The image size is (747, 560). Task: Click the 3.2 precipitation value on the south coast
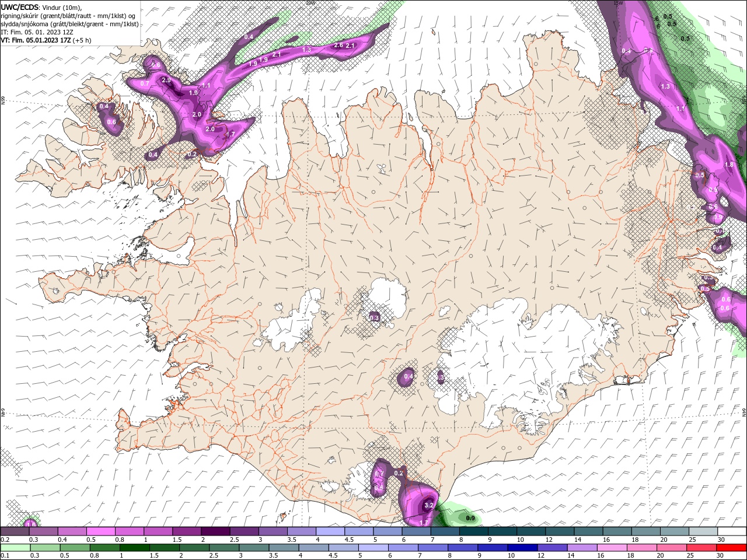click(x=429, y=505)
